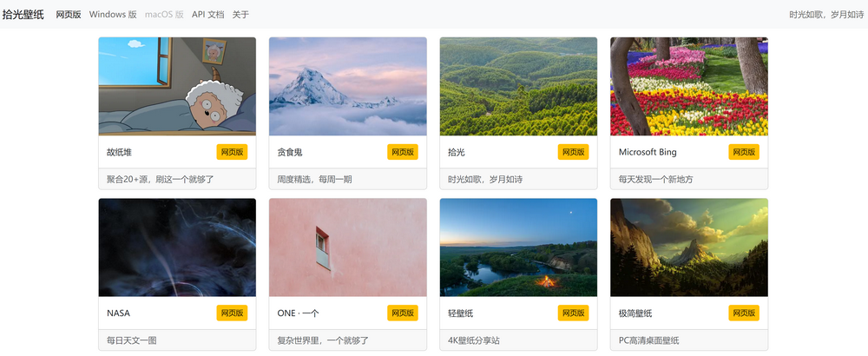The image size is (868, 356).
Task: Open the tulip garden thumbnail for Microsoft Bing
Action: tap(689, 86)
